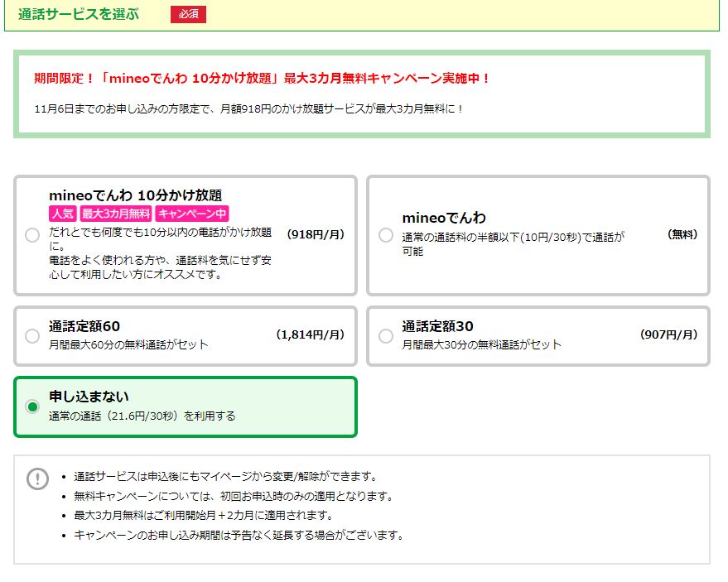Click the キャンペーン中 pink badge
The height and width of the screenshot is (582, 728).
(192, 214)
